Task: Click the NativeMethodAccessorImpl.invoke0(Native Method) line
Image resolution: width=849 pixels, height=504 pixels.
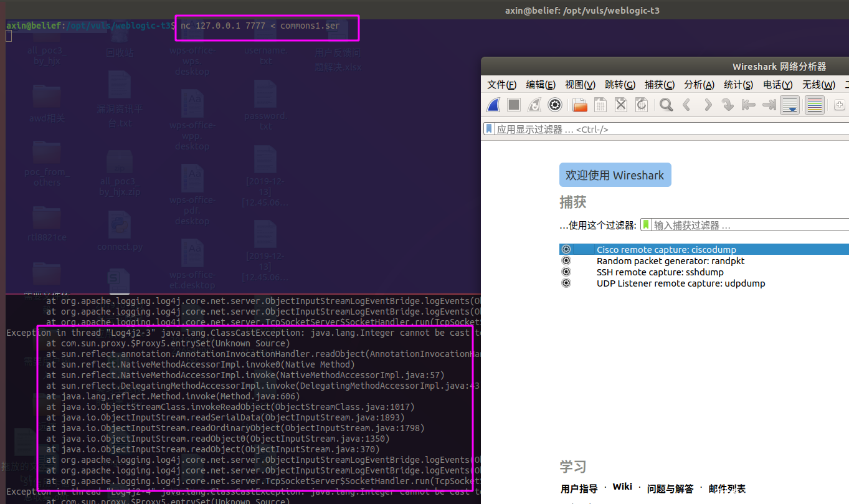Action: tap(201, 364)
